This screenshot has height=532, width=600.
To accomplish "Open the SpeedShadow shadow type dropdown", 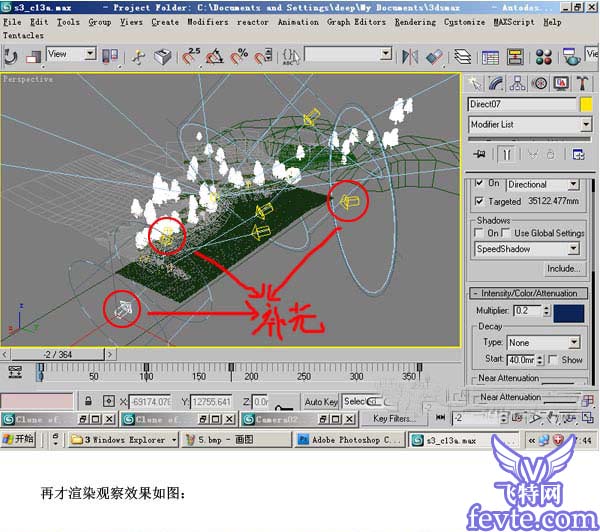I will [x=527, y=249].
